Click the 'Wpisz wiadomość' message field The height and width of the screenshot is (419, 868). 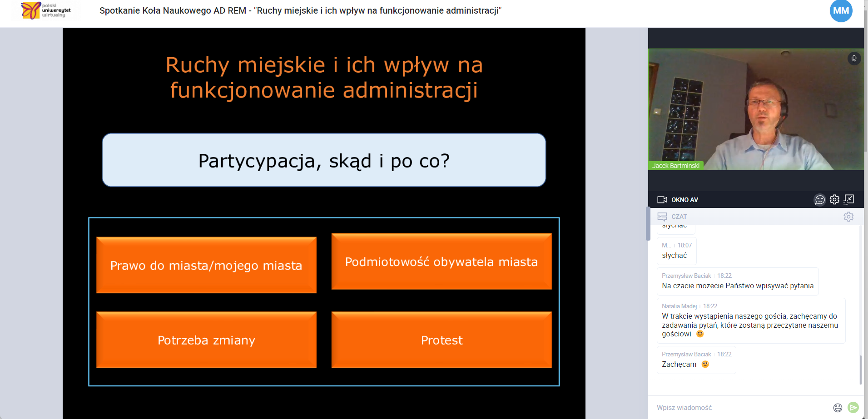(x=740, y=408)
